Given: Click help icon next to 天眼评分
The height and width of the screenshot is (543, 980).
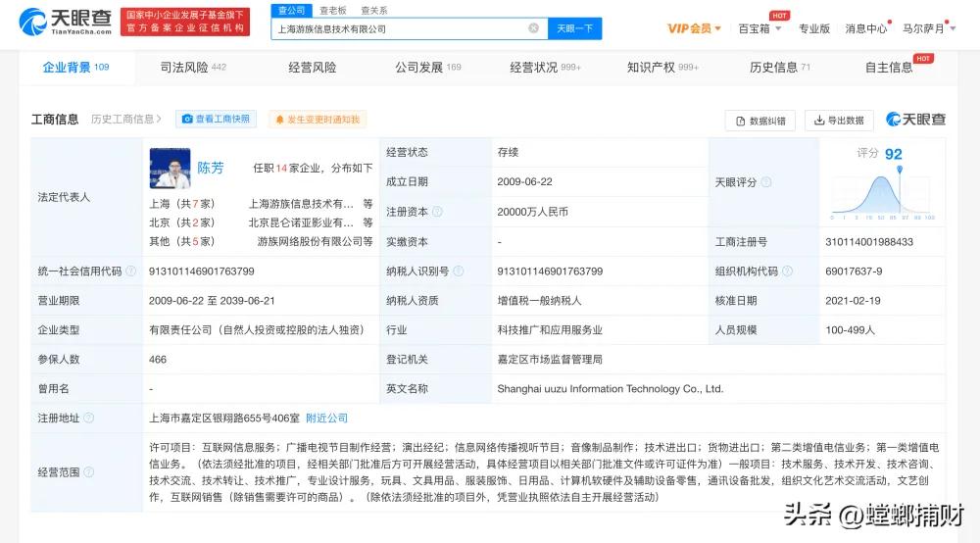Looking at the screenshot, I should [x=766, y=182].
